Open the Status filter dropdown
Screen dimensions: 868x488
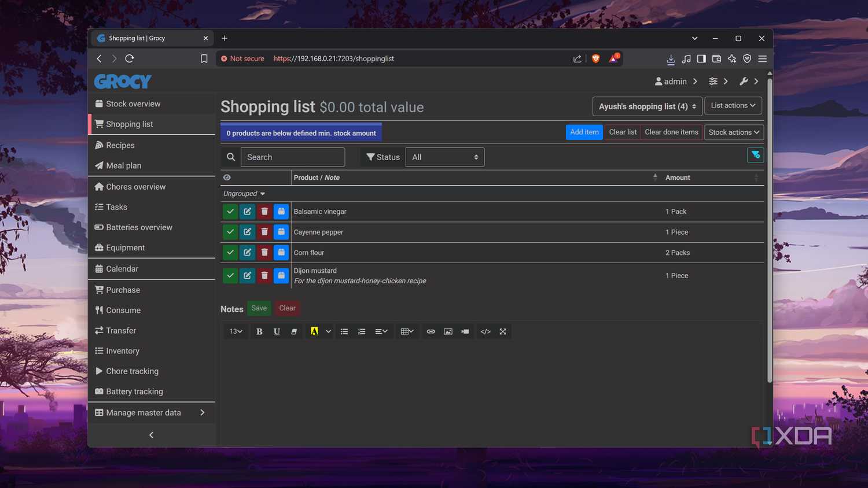pos(445,157)
